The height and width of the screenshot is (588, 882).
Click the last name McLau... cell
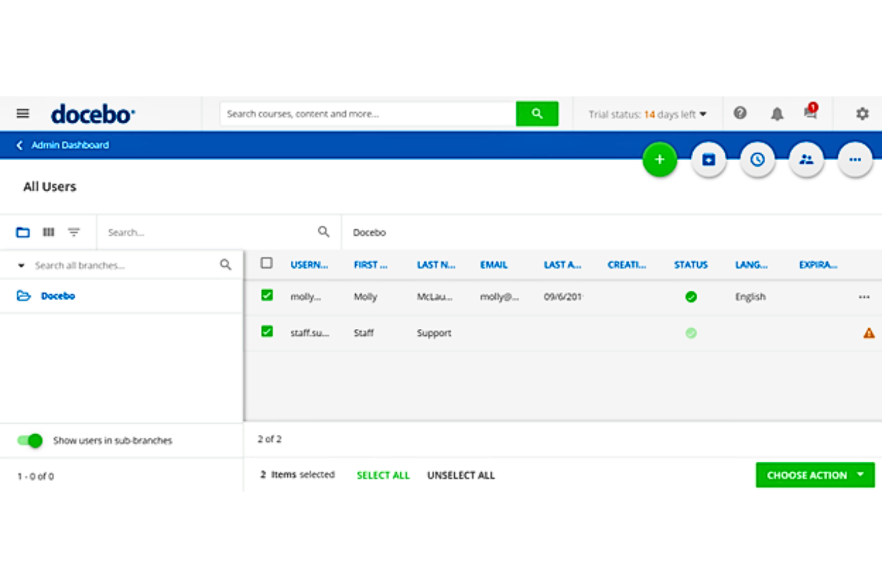click(434, 297)
